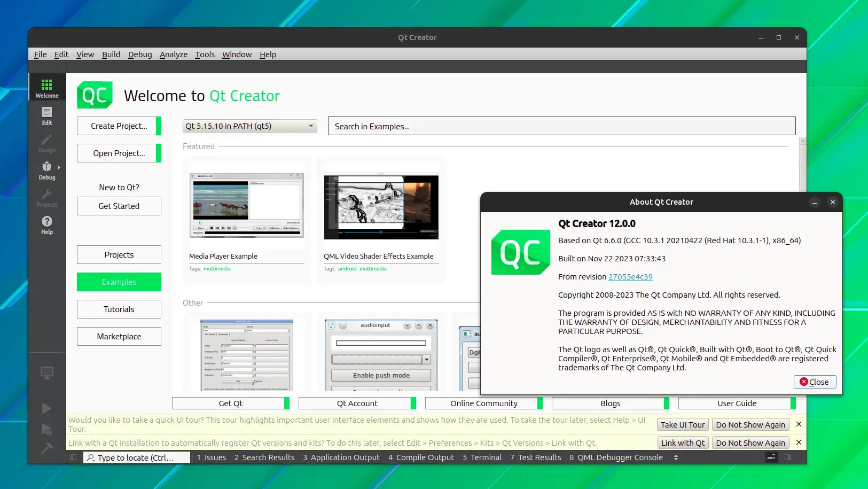Screen dimensions: 868x489
Task: Click the User Guide button
Action: (737, 403)
